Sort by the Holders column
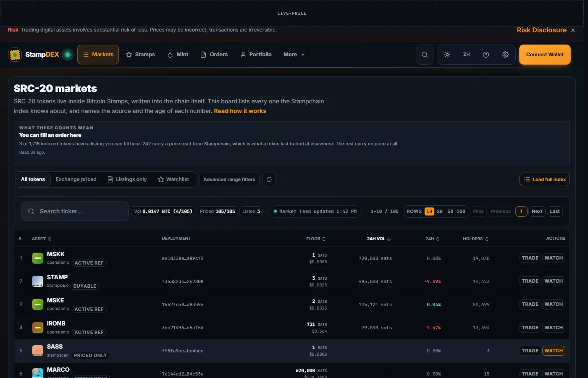The image size is (588, 378). 476,239
